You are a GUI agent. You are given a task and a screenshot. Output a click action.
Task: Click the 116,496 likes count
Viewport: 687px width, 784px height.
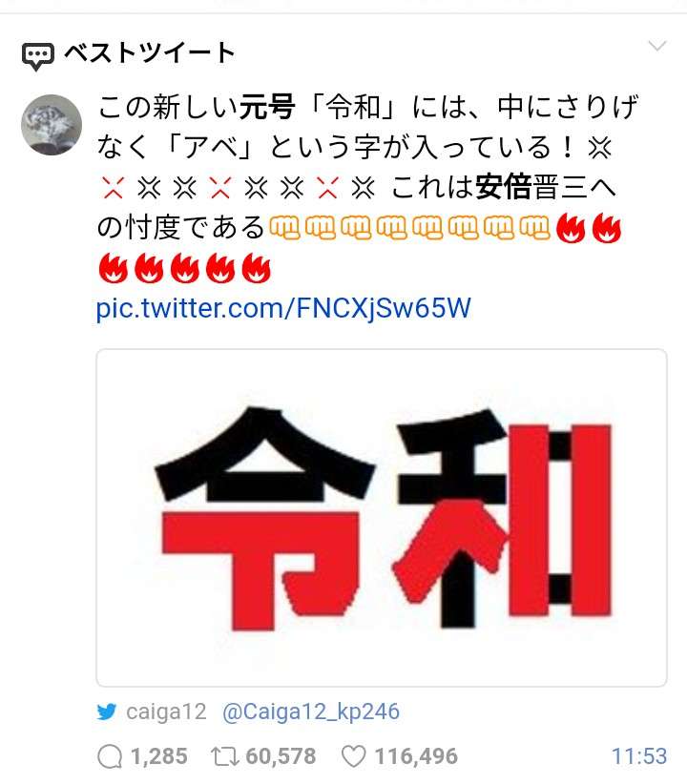tap(416, 756)
